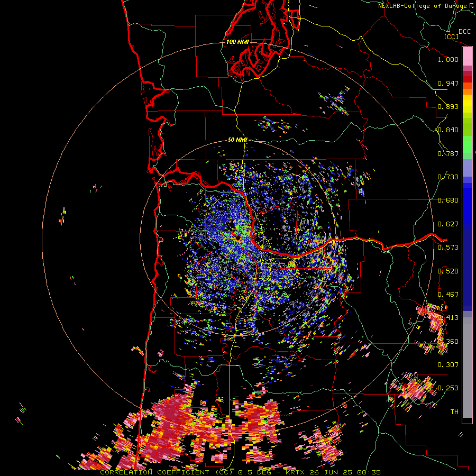Select the 0.947 legend value

[448, 83]
